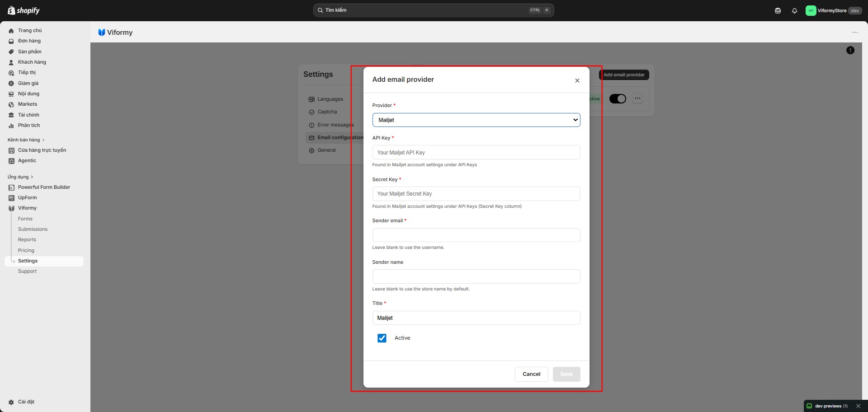This screenshot has height=412, width=868.
Task: Close the Add email provider dialog
Action: [x=577, y=80]
